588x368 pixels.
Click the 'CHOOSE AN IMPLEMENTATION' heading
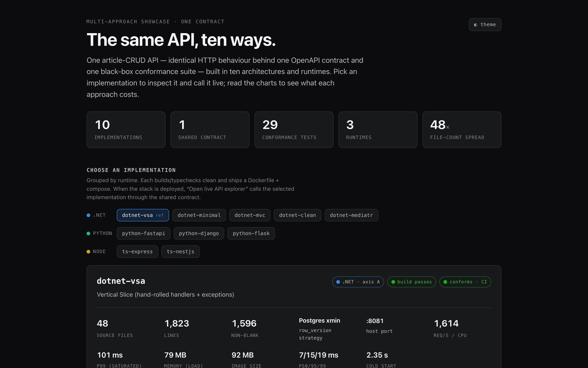[x=131, y=170]
